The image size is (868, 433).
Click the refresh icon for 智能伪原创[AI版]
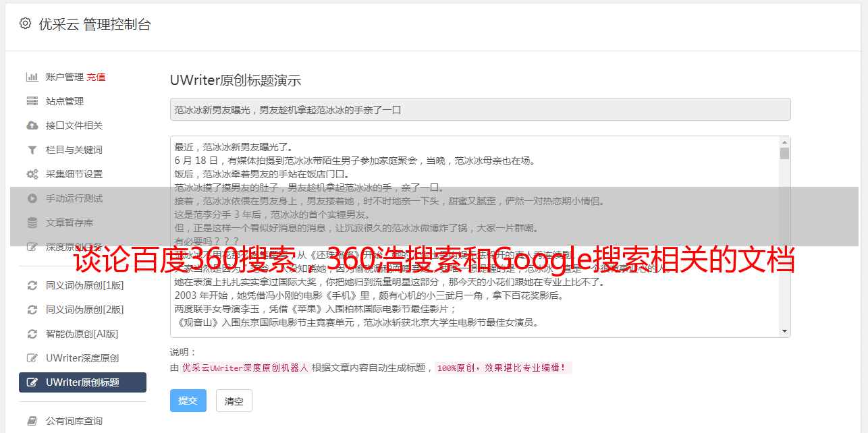[x=32, y=334]
